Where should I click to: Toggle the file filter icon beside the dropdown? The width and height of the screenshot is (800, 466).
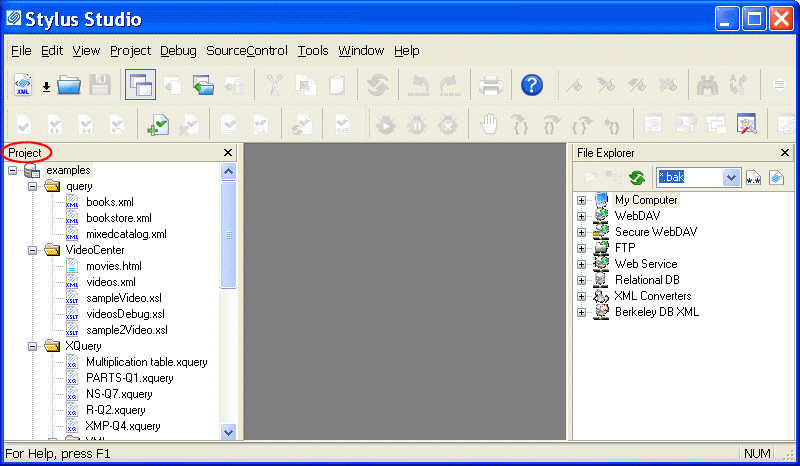coord(754,178)
